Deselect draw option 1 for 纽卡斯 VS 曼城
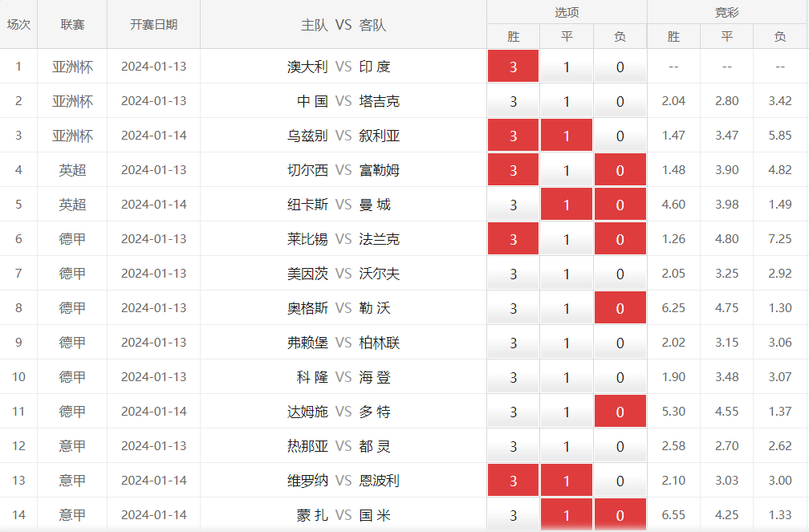This screenshot has height=532, width=809. click(x=567, y=205)
